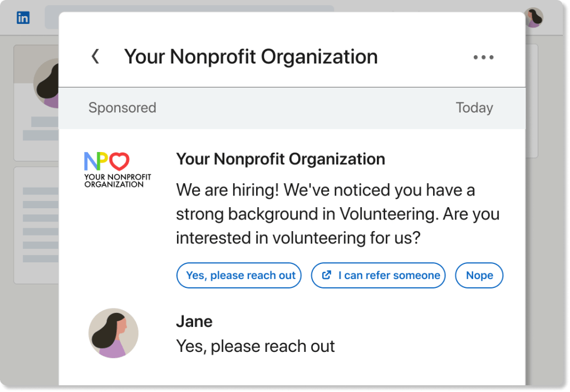The image size is (570, 392).
Task: Open the three-dot more options menu
Action: [483, 57]
